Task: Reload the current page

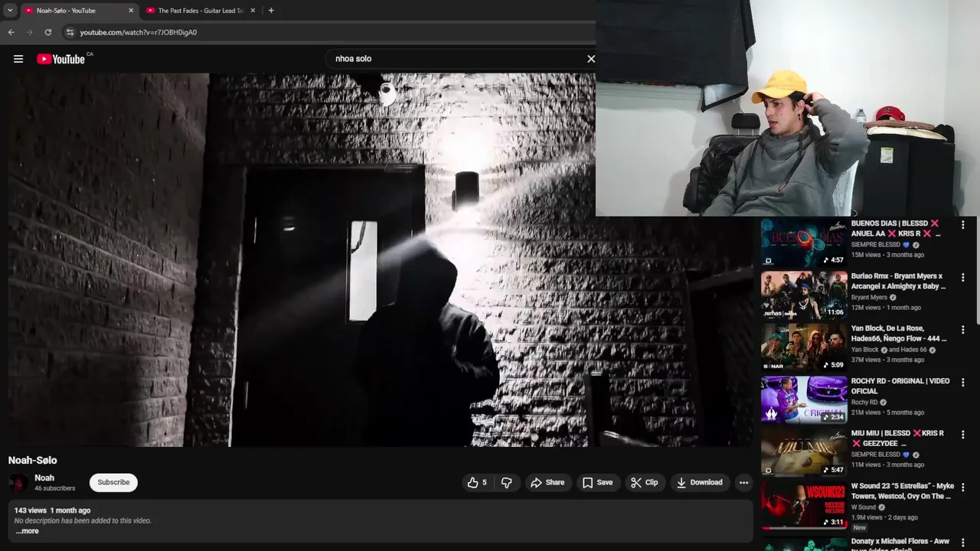Action: point(48,32)
